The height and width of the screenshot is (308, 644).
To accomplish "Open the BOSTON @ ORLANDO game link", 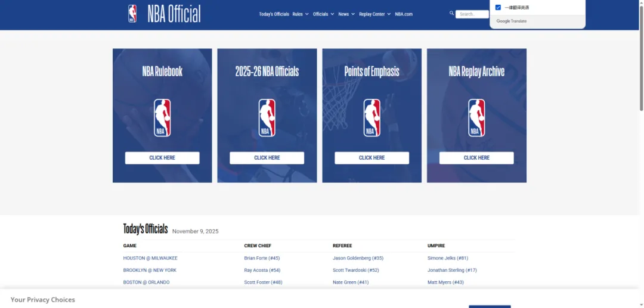I will 146,282.
